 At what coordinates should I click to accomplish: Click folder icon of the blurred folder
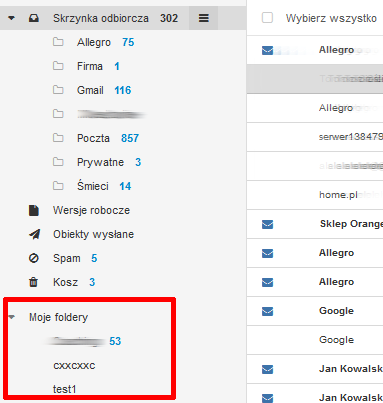pyautogui.click(x=58, y=114)
